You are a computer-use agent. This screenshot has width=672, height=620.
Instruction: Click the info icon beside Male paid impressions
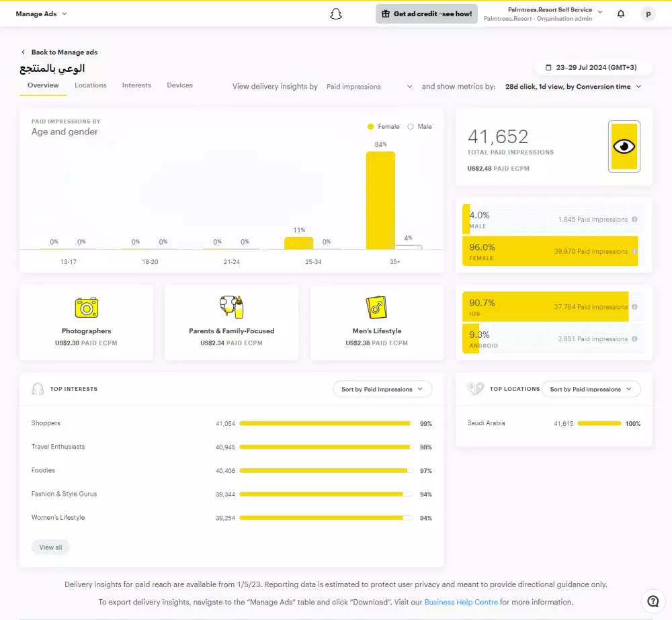(x=635, y=220)
